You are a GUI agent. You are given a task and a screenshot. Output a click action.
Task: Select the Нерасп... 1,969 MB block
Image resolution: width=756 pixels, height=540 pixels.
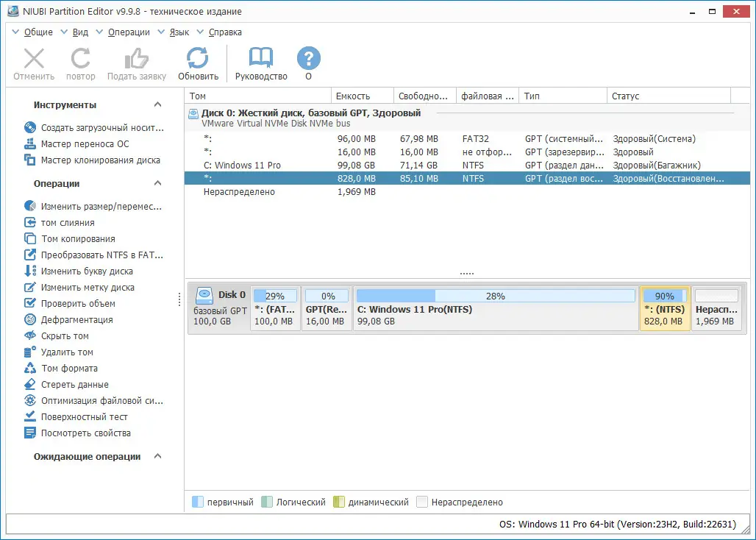tap(716, 308)
